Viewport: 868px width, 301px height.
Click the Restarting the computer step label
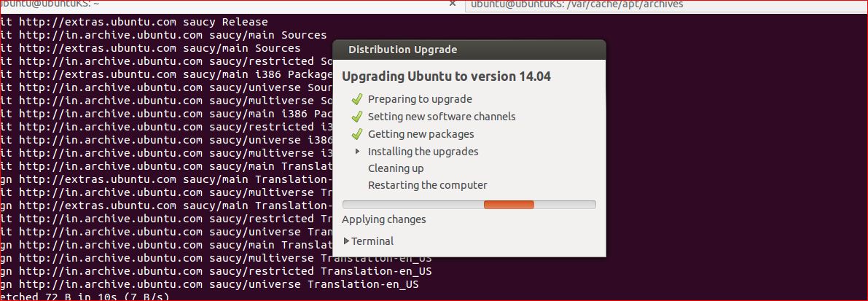coord(427,185)
